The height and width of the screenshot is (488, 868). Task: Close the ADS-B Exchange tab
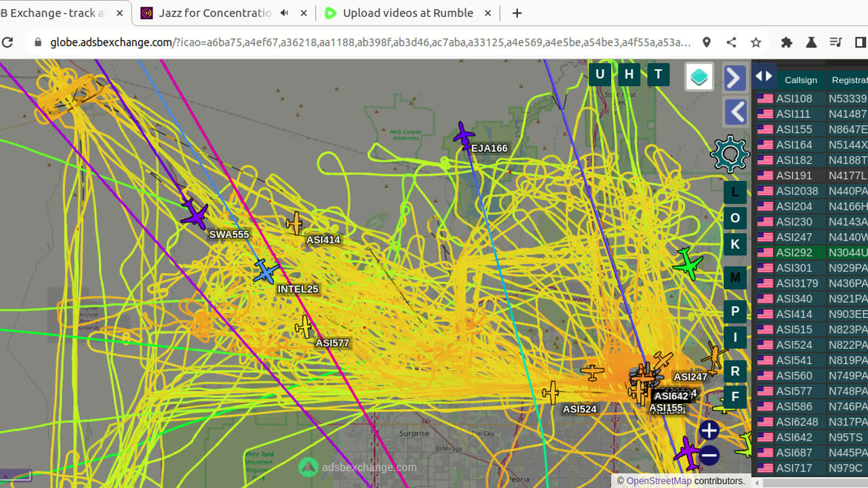[121, 13]
